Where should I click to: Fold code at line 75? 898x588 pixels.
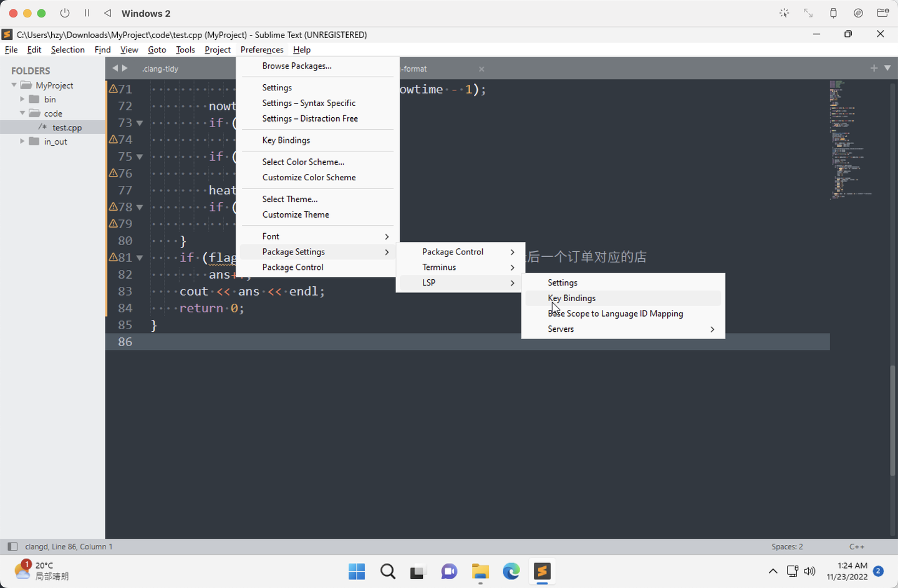point(140,157)
